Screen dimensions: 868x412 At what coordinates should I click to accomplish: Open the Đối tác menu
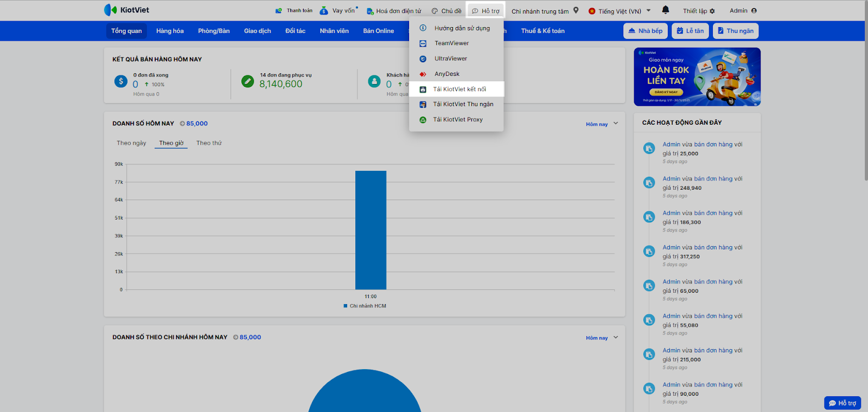coord(296,31)
